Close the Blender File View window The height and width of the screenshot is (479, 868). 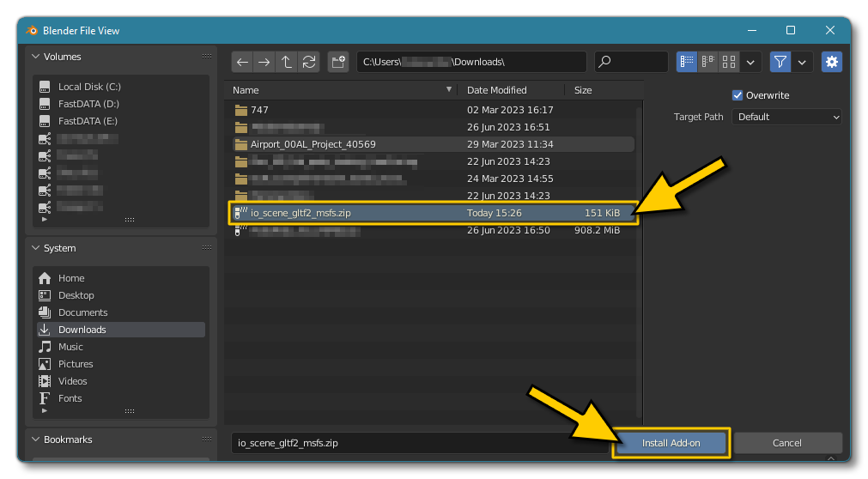pos(830,30)
